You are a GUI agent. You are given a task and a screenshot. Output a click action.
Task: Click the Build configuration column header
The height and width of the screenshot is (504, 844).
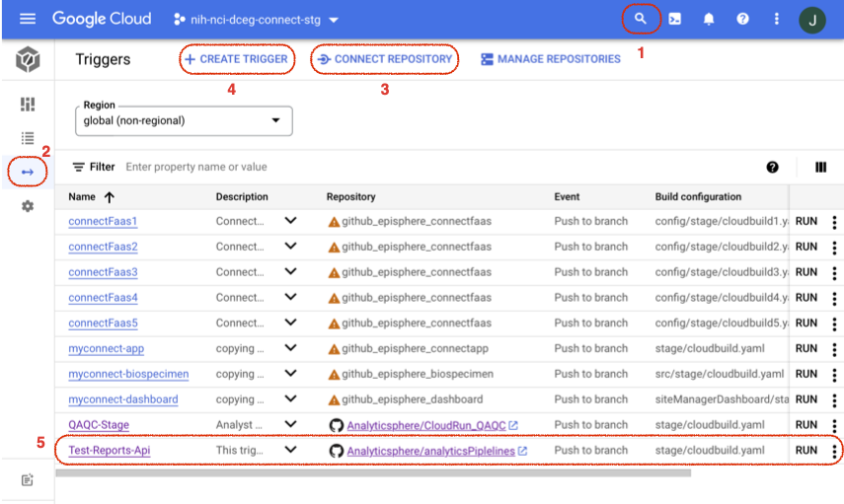click(698, 197)
